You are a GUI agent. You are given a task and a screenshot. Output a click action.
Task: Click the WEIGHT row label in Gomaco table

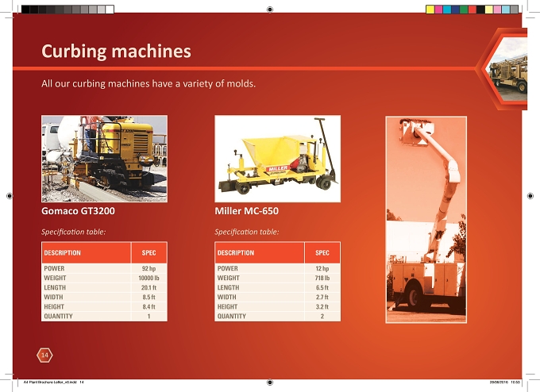point(55,278)
